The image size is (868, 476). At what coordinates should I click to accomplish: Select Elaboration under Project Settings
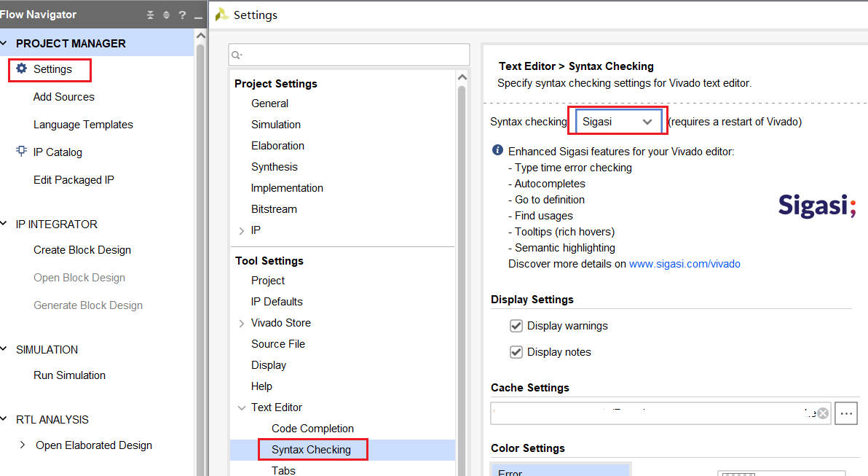tap(277, 146)
